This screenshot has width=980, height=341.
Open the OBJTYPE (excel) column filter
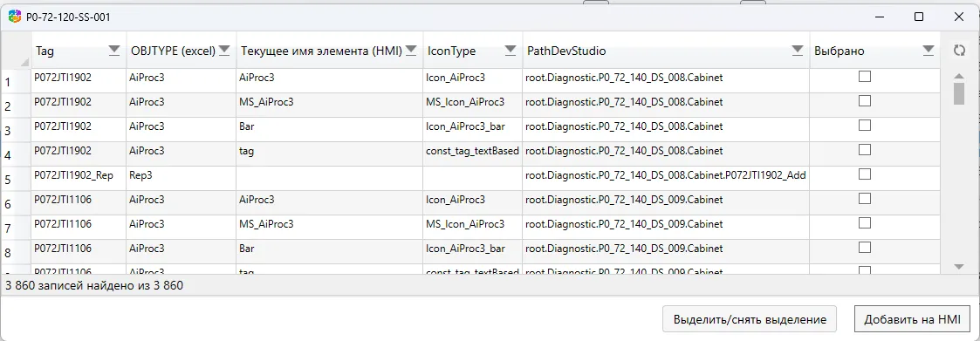click(x=225, y=51)
